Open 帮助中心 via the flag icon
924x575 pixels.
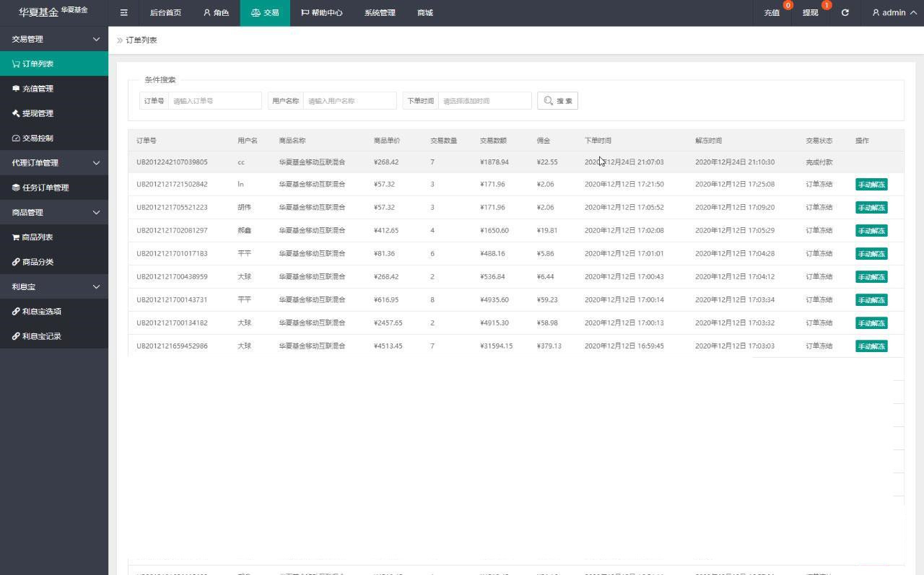304,12
